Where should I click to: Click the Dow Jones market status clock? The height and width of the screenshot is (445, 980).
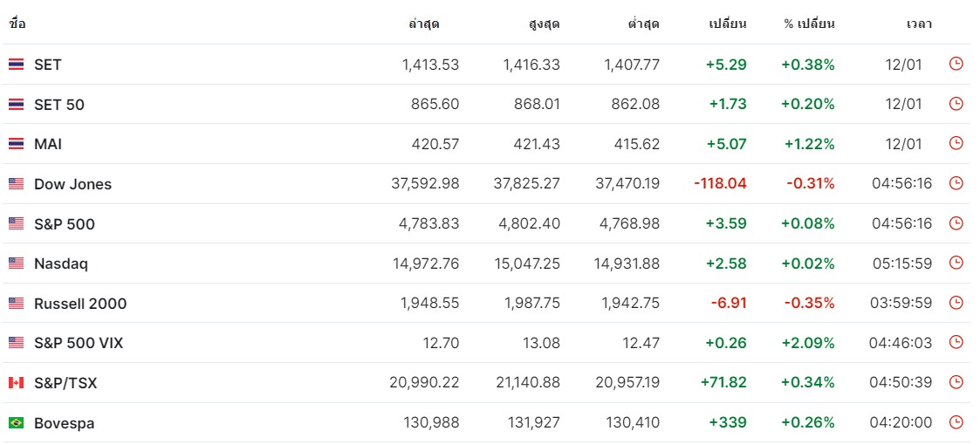pyautogui.click(x=956, y=183)
